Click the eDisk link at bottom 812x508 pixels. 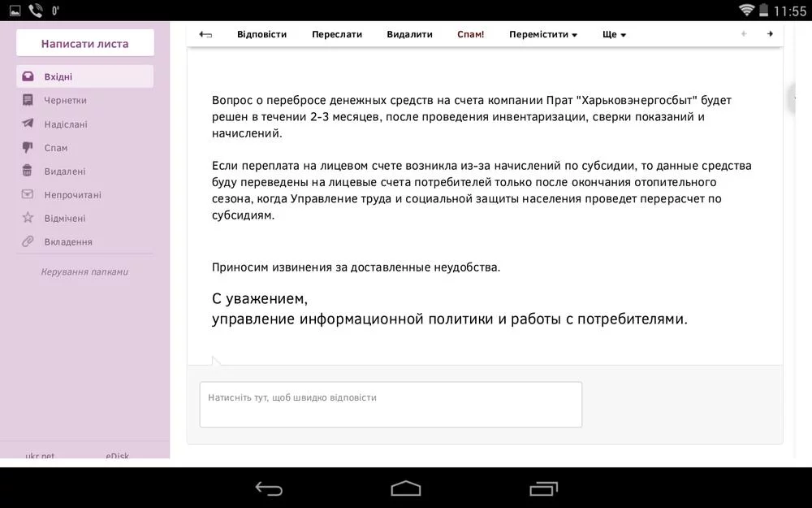coord(118,455)
